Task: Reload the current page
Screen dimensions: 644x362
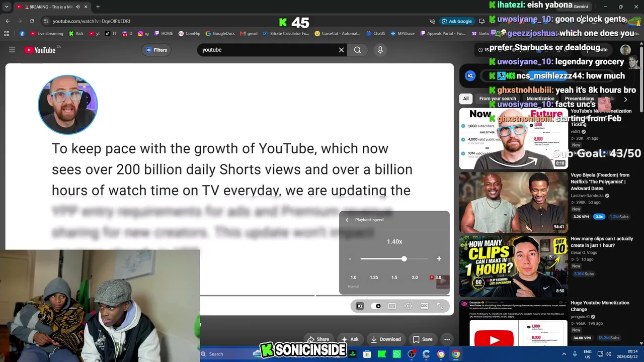Action: 32,21
